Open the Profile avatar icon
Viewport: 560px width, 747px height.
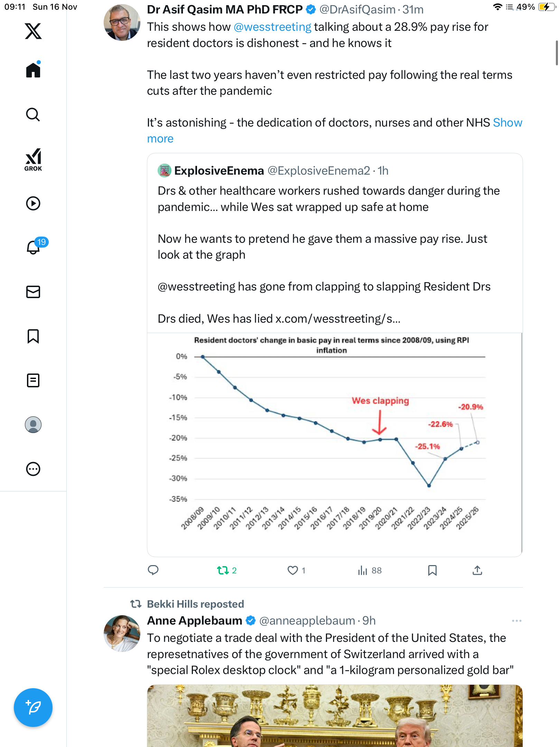click(x=33, y=425)
